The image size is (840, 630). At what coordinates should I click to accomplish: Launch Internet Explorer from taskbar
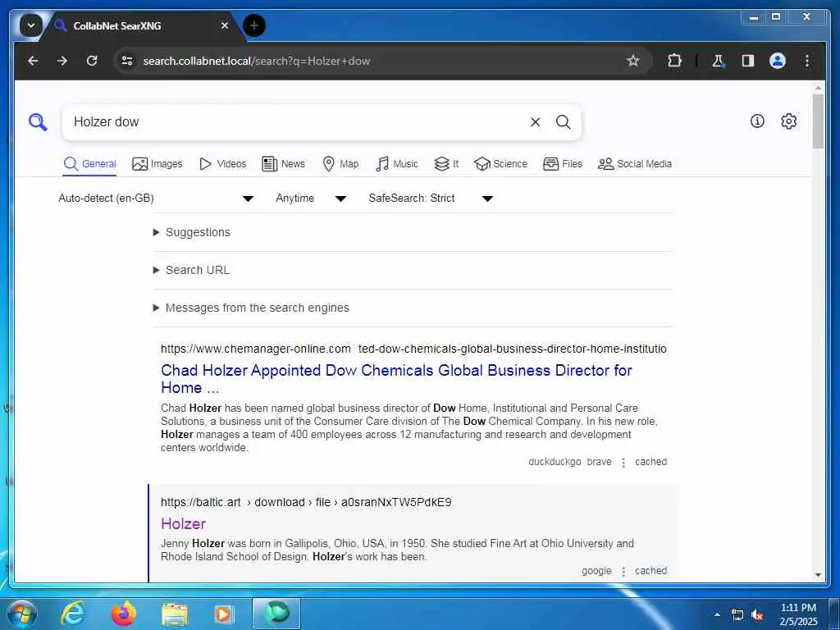click(x=72, y=614)
